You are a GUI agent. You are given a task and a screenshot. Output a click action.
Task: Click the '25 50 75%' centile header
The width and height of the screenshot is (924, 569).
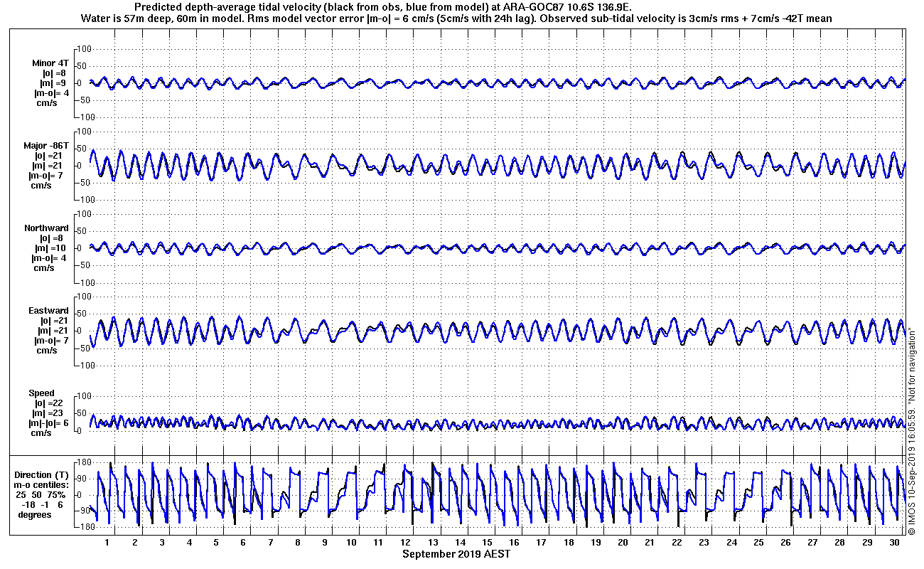42,494
